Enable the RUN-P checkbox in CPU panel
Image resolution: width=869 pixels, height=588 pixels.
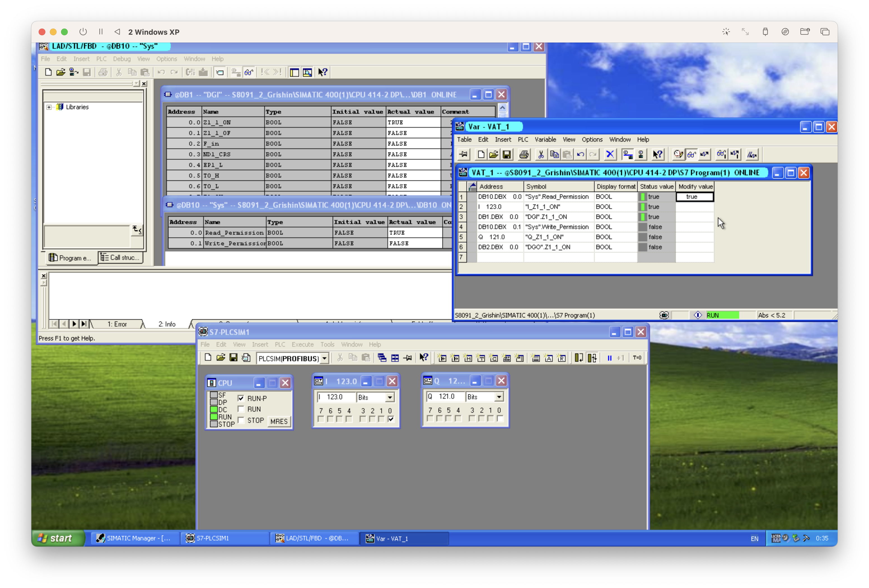click(241, 398)
